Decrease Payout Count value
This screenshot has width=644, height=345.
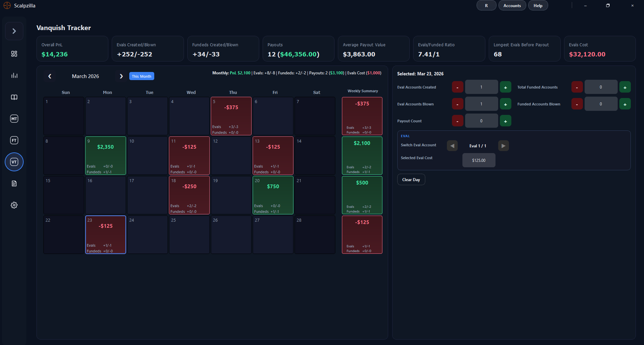(x=458, y=121)
